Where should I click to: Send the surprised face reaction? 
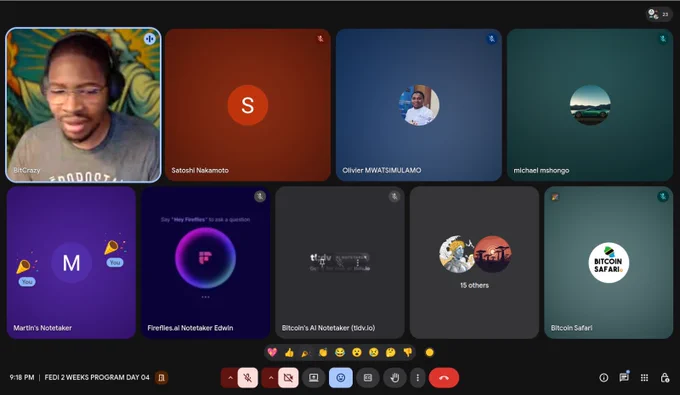(356, 352)
